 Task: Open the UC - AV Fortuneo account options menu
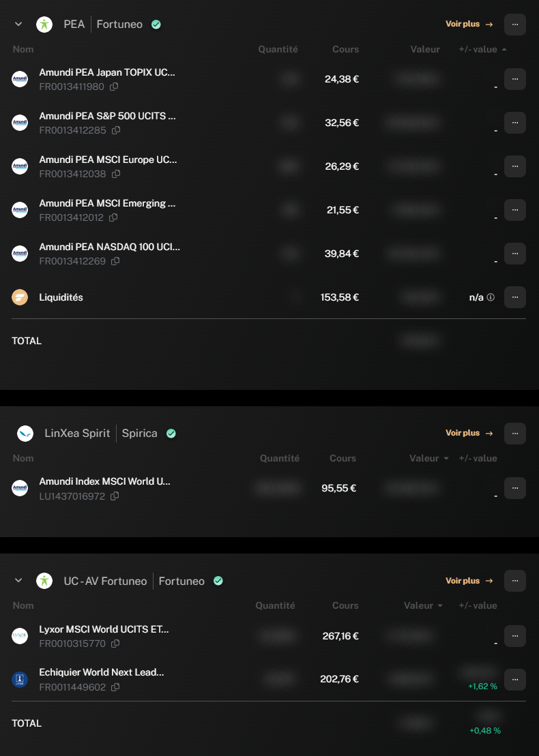515,581
